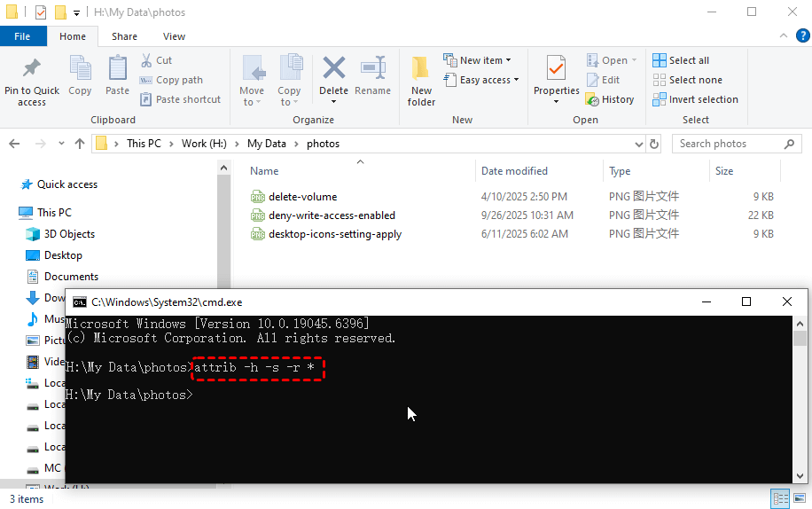Click the Rename icon in Organize group
This screenshot has height=509, width=812.
coord(372,69)
